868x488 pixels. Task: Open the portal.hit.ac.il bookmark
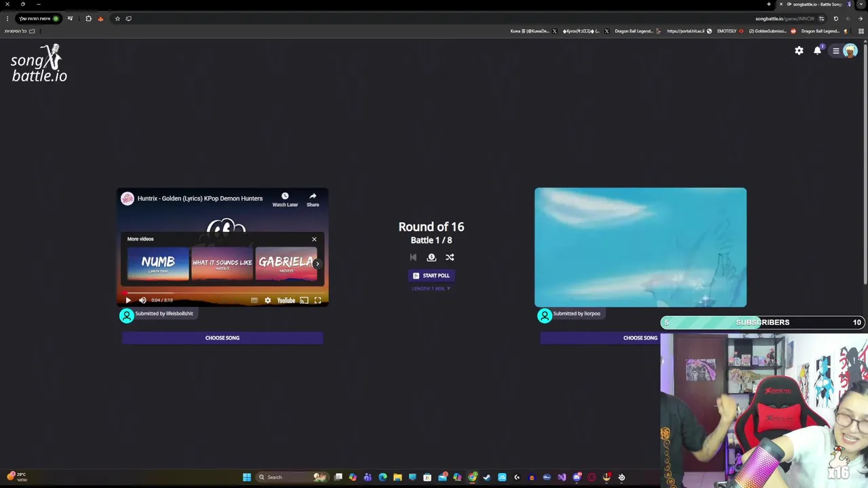coord(689,31)
